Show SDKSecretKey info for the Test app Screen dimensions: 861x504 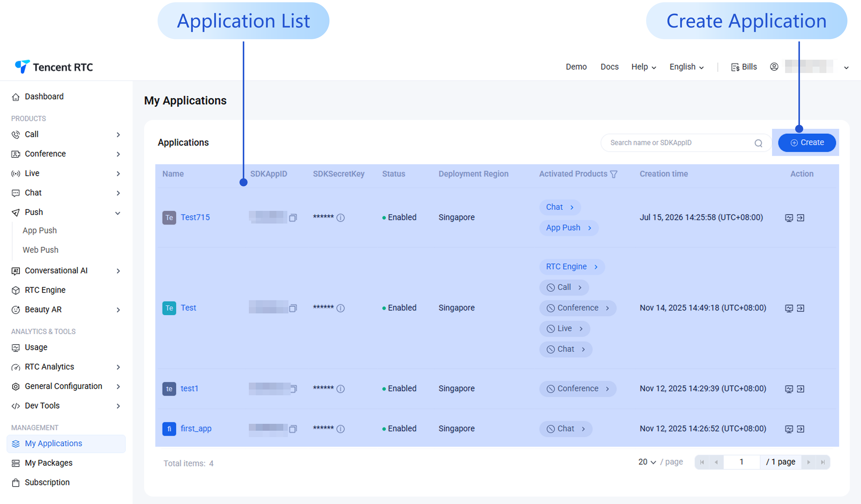[x=341, y=308]
